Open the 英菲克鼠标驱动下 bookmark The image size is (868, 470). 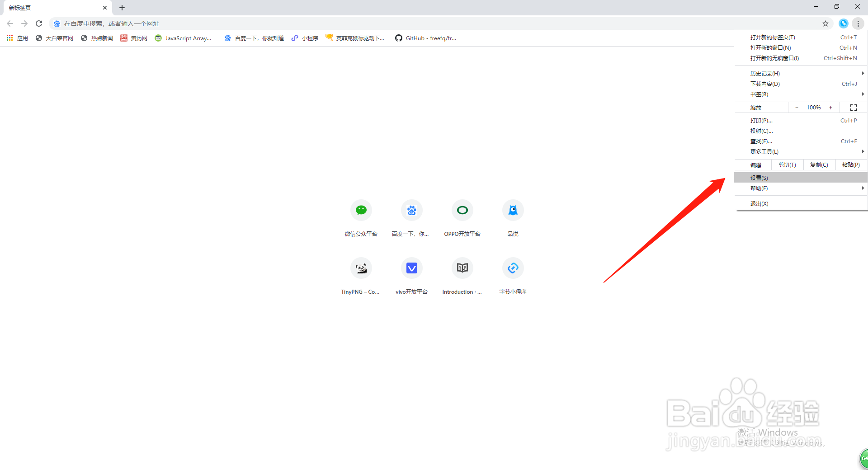click(355, 38)
